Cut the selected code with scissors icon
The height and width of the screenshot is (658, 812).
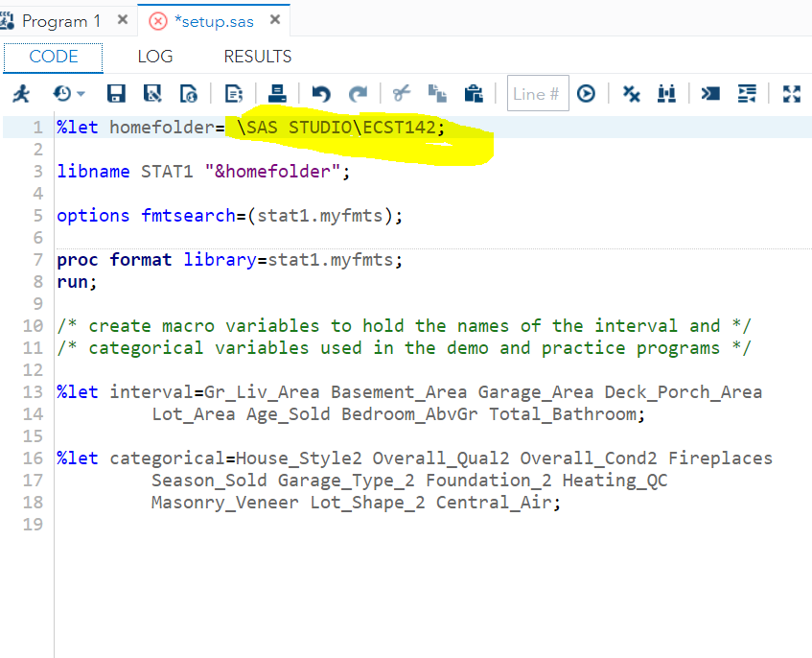401,94
